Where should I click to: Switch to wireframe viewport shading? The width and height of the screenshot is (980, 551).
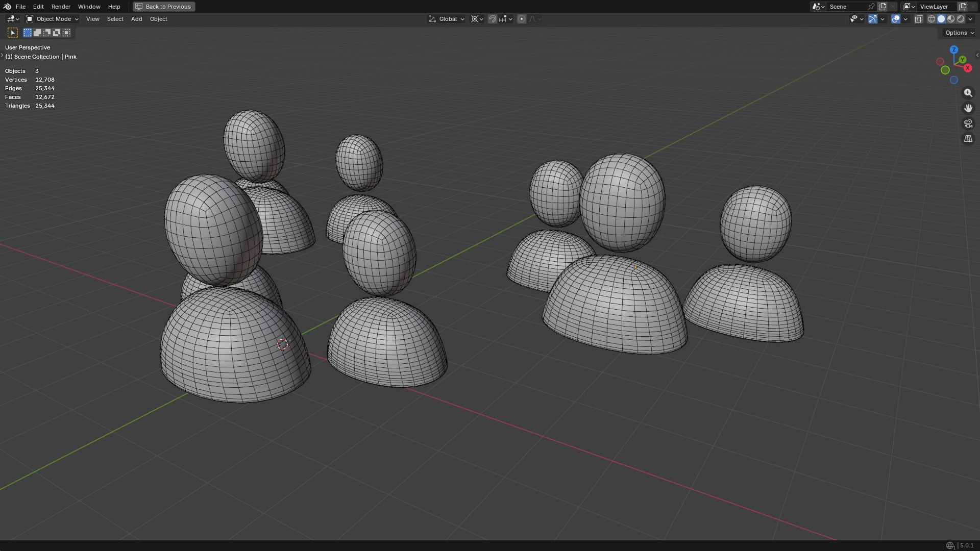point(931,19)
